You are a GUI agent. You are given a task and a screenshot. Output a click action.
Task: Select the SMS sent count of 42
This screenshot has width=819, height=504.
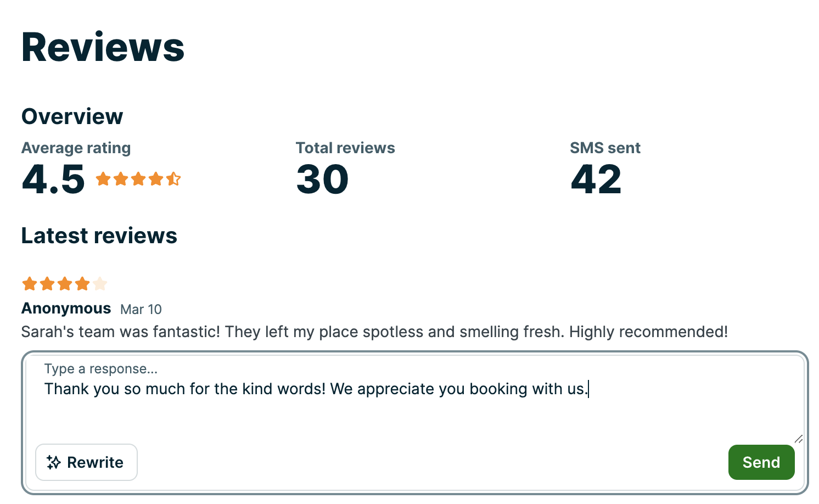pyautogui.click(x=596, y=178)
